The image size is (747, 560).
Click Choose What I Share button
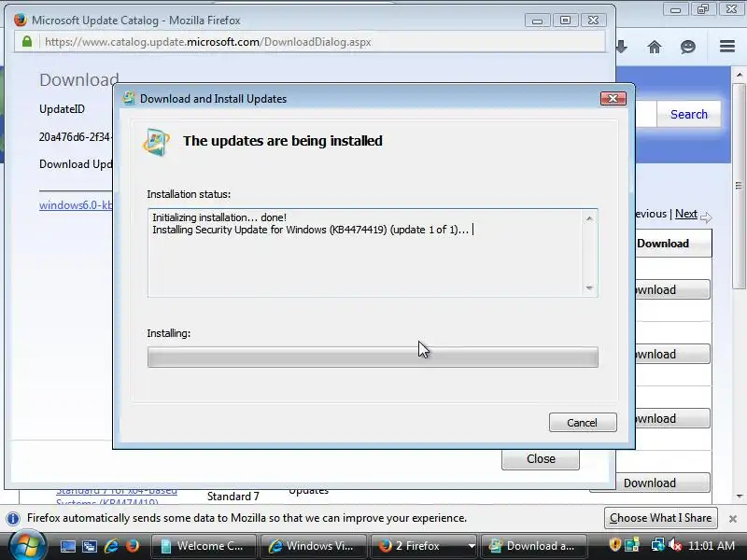point(661,518)
